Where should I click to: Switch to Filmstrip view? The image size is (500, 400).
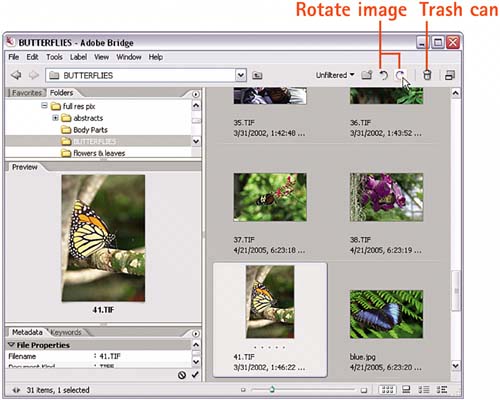click(x=406, y=389)
